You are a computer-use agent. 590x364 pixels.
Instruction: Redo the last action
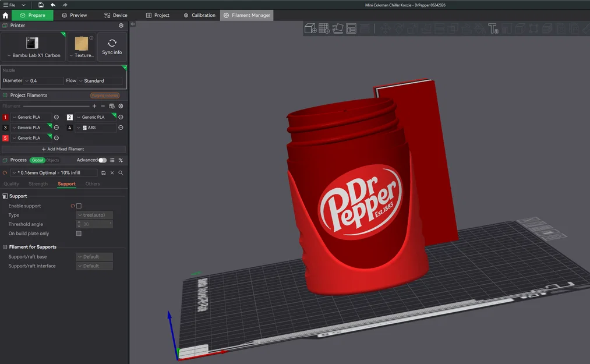(x=65, y=5)
